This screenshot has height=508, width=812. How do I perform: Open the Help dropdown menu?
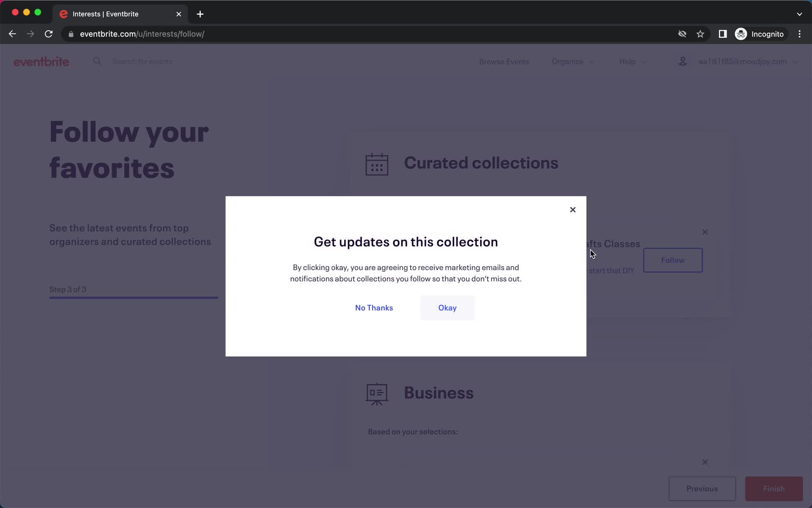[x=633, y=61]
